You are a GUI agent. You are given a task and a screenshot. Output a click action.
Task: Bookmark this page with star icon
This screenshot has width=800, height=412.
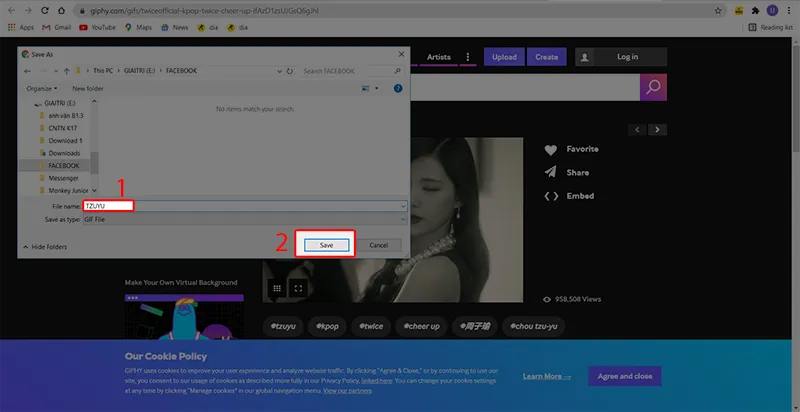pos(718,10)
